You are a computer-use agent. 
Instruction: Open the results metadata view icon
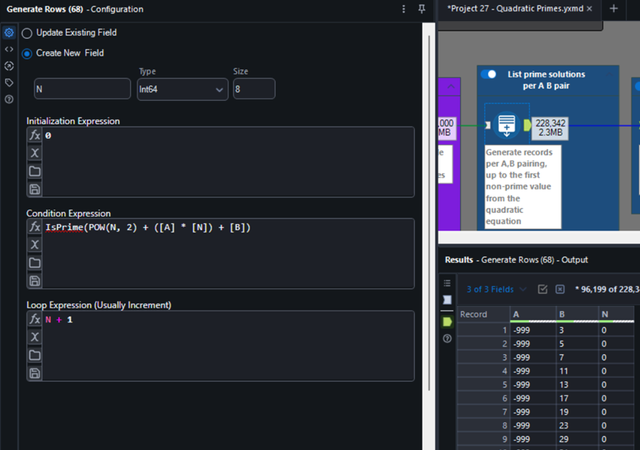pos(447,300)
